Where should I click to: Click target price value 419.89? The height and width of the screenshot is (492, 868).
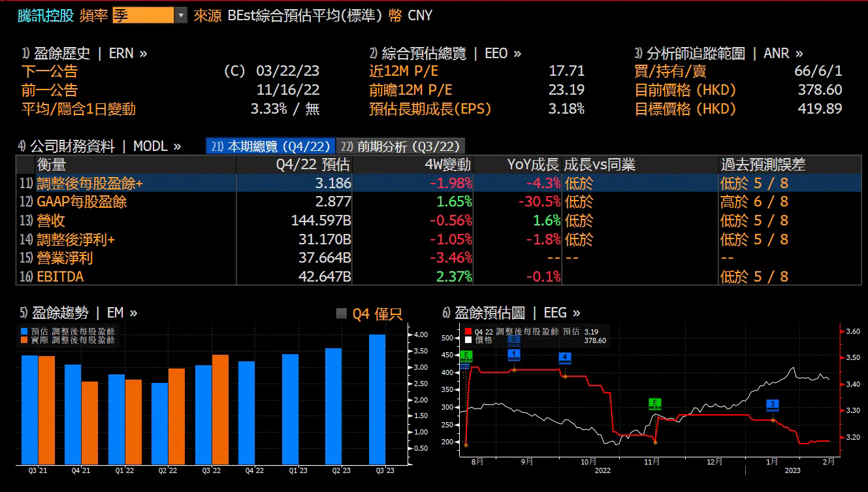point(820,108)
